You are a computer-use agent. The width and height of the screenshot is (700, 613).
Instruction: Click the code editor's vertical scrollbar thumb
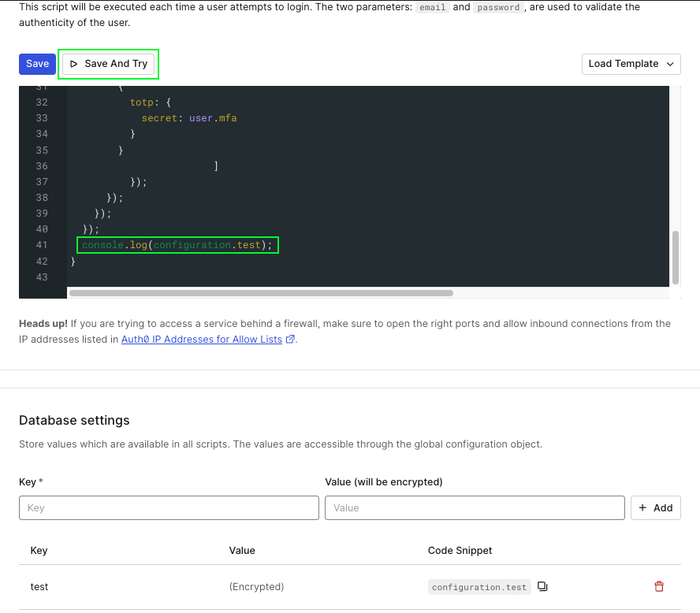pos(676,258)
